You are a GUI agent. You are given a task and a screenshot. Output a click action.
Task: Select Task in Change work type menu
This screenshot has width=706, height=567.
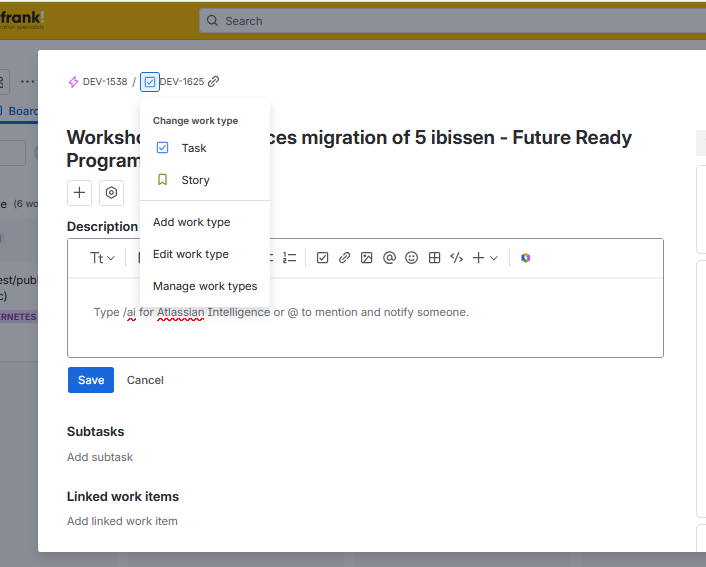pyautogui.click(x=205, y=148)
